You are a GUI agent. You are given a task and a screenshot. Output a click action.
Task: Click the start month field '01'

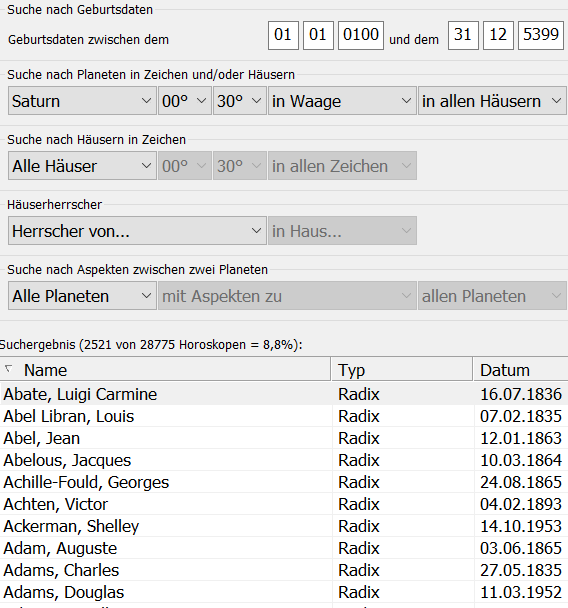point(318,35)
